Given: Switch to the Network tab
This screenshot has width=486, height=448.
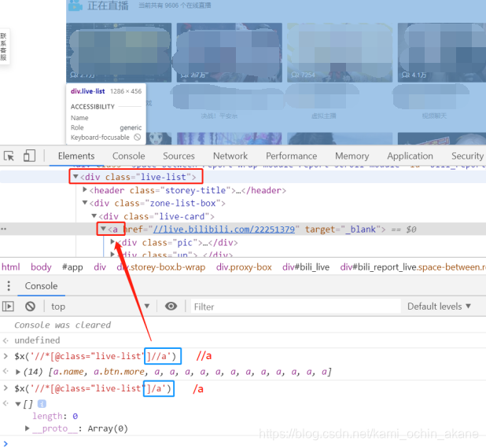Looking at the screenshot, I should [x=230, y=156].
